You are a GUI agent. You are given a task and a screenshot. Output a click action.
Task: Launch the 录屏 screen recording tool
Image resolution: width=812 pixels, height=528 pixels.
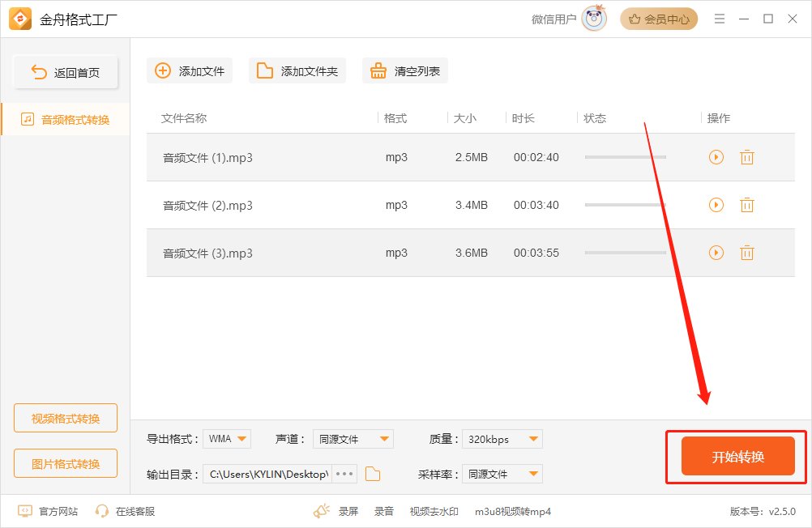348,511
